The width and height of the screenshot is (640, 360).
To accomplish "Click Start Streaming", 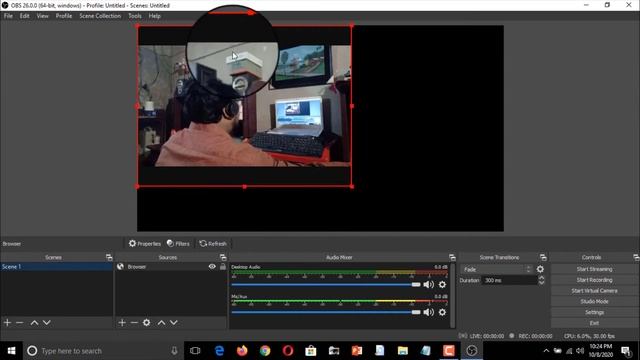I will 594,269.
